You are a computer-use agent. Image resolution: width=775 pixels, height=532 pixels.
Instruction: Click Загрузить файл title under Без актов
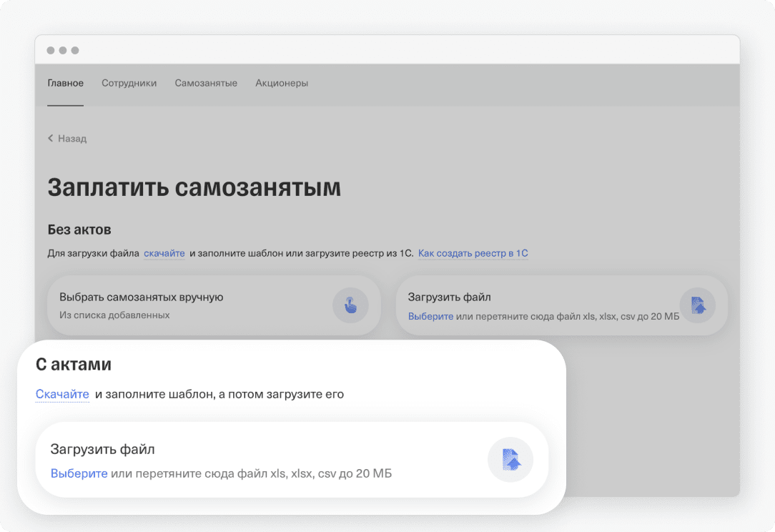449,297
